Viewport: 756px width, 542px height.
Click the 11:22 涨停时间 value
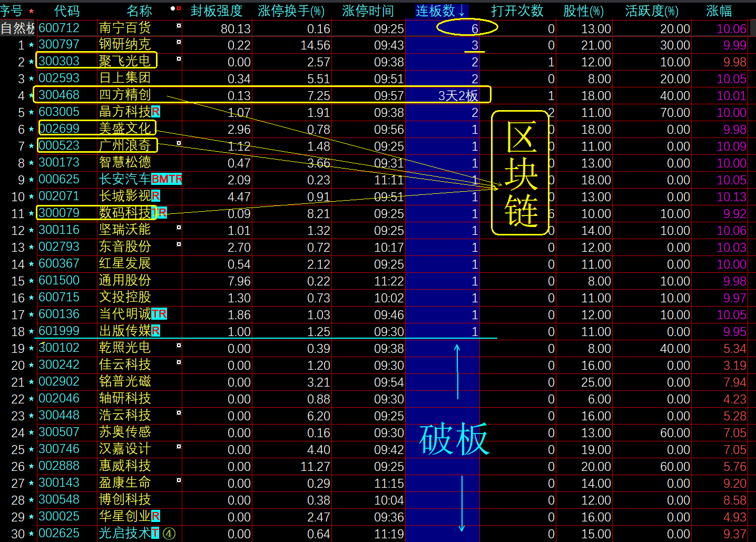coord(389,281)
